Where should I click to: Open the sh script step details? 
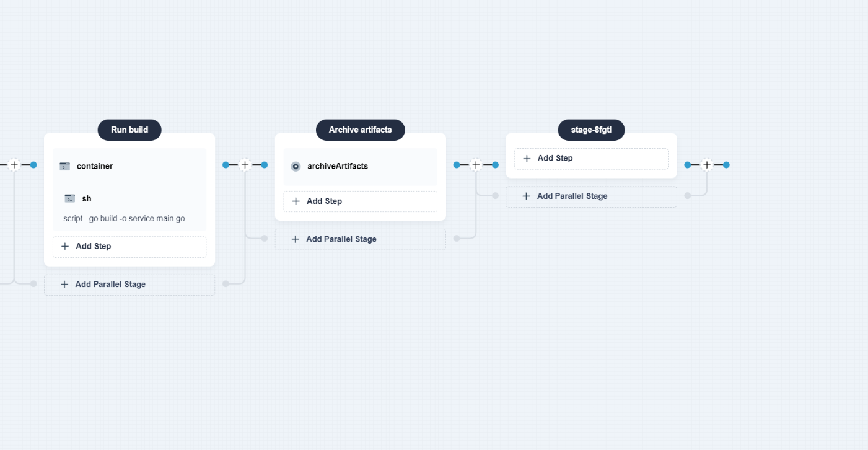click(124, 218)
